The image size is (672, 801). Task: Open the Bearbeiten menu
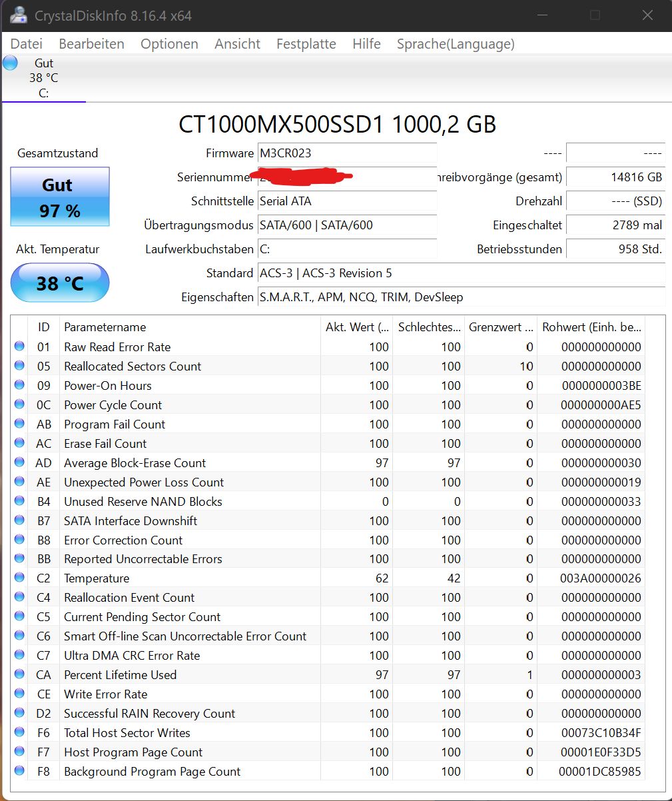tap(91, 44)
